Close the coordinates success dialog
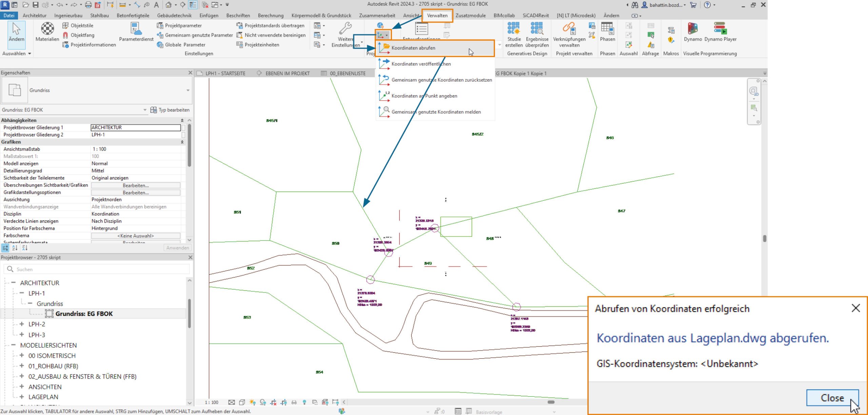The width and height of the screenshot is (868, 415). pos(832,398)
